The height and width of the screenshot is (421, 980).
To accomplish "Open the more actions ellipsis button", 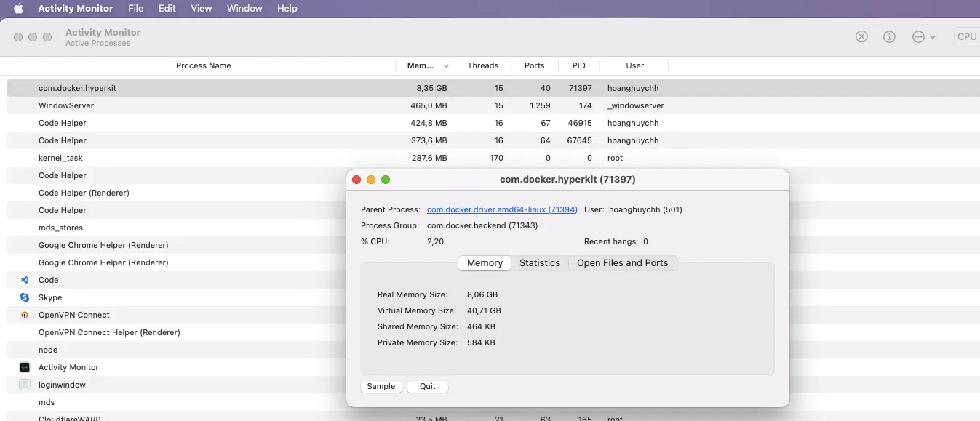I will [x=918, y=36].
